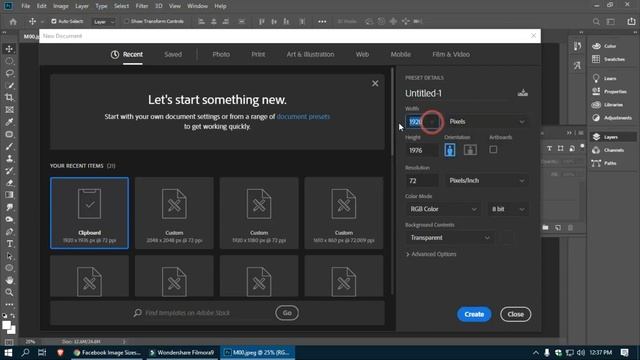Click the Height field showing 1976
640x360 pixels.
[x=422, y=150]
